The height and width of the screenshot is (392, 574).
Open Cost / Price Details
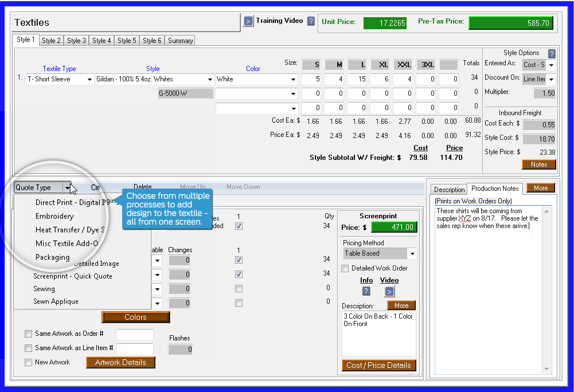pyautogui.click(x=378, y=365)
